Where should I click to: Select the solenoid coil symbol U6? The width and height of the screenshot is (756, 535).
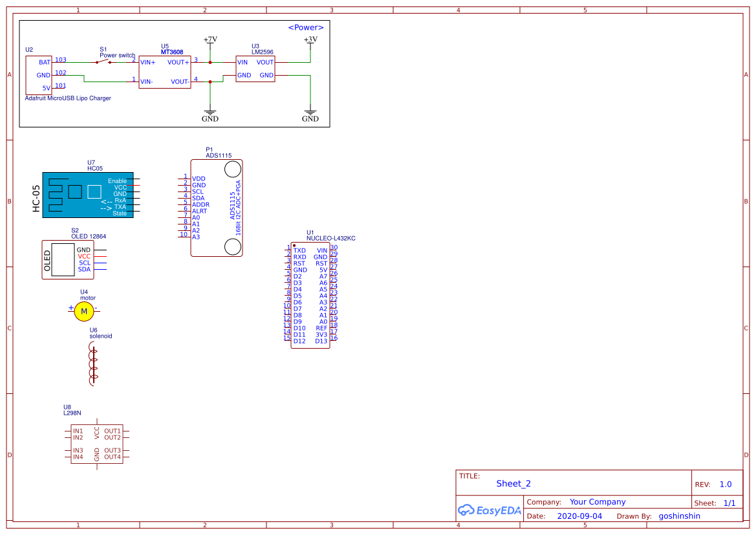click(93, 364)
